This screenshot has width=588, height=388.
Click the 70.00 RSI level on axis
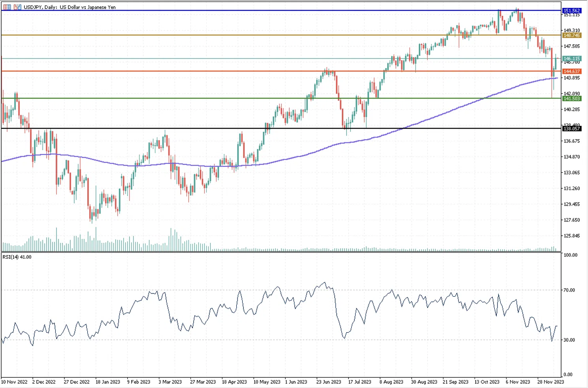coord(569,290)
